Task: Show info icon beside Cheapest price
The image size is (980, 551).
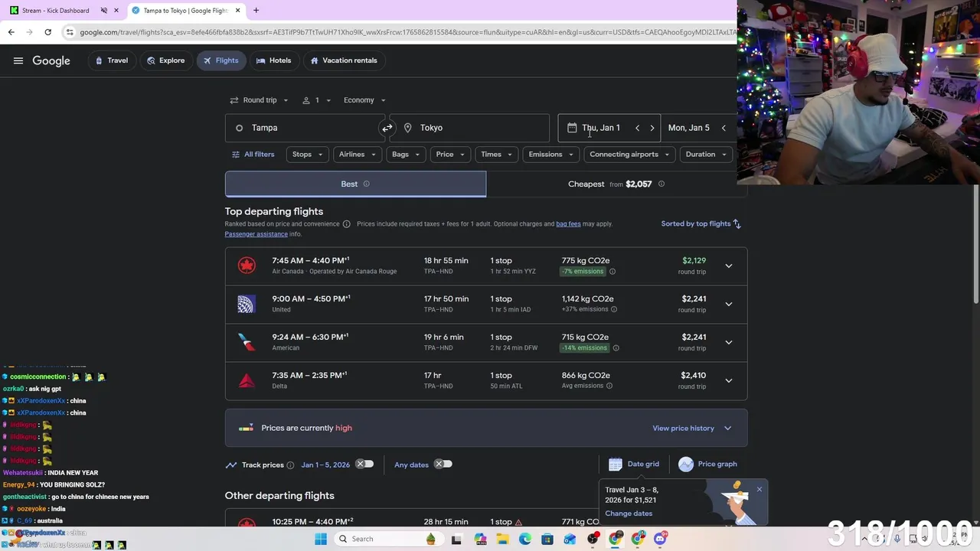Action: (661, 184)
